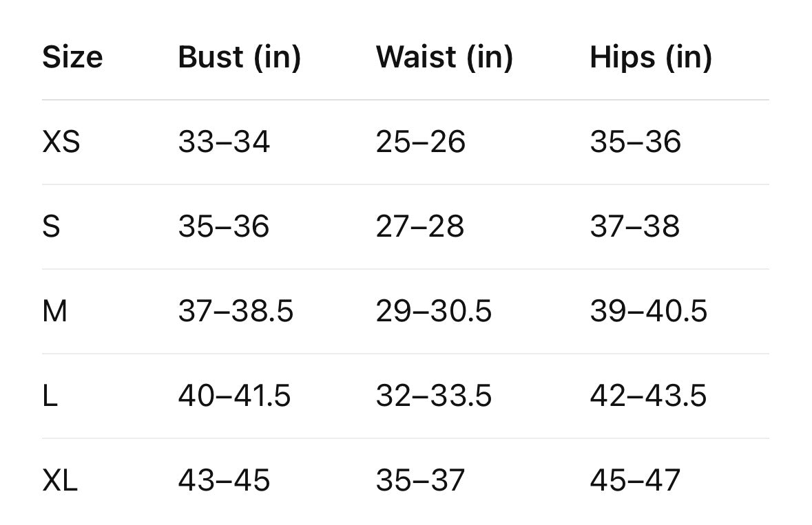This screenshot has width=812, height=525.
Task: Click the XS waist value 25–26
Action: coord(421,142)
